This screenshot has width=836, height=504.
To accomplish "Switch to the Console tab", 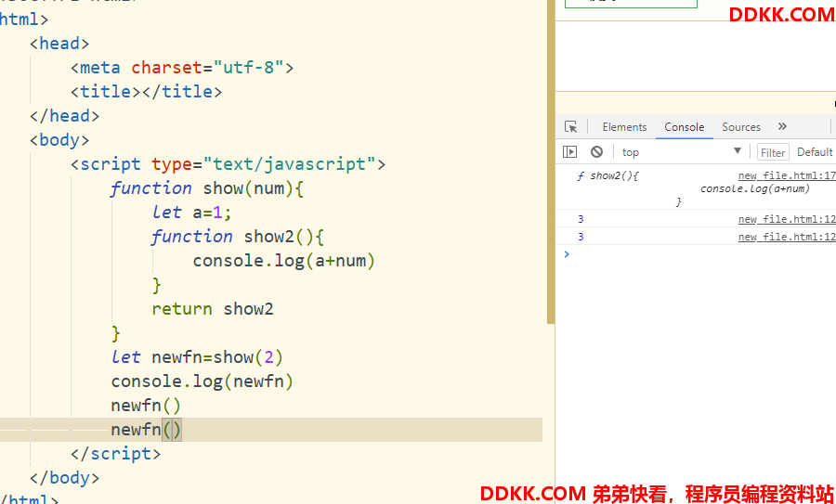I will [x=684, y=127].
